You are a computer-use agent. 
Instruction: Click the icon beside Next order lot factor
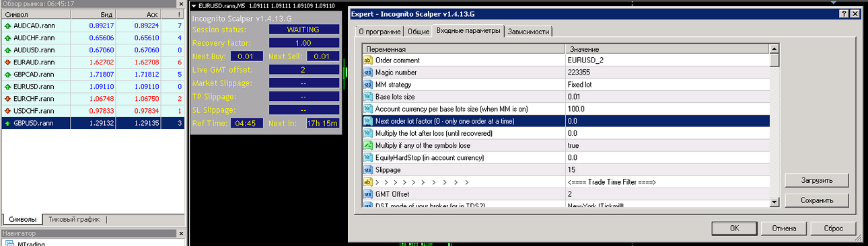coord(367,121)
